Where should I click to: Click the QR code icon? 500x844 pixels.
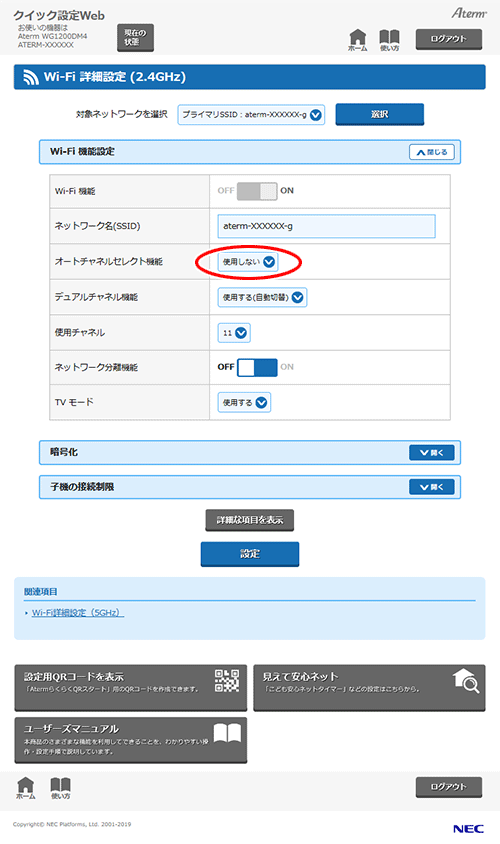pos(227,680)
